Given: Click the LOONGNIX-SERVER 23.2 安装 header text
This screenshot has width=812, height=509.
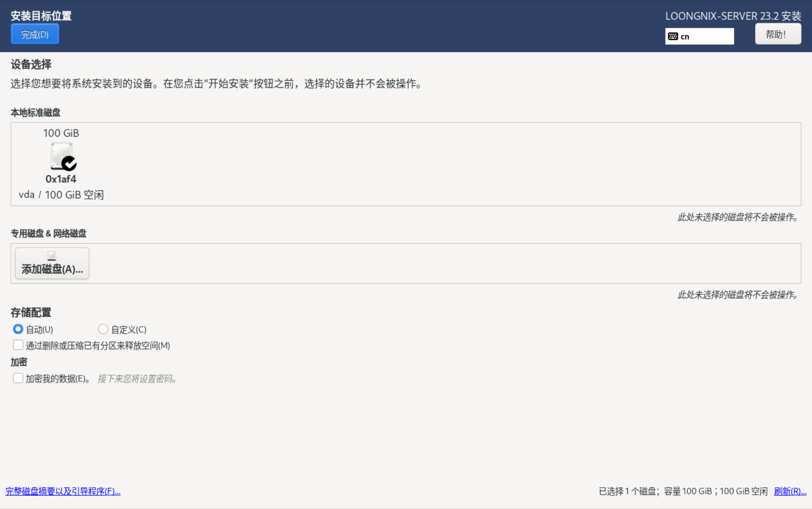Looking at the screenshot, I should click(x=733, y=16).
